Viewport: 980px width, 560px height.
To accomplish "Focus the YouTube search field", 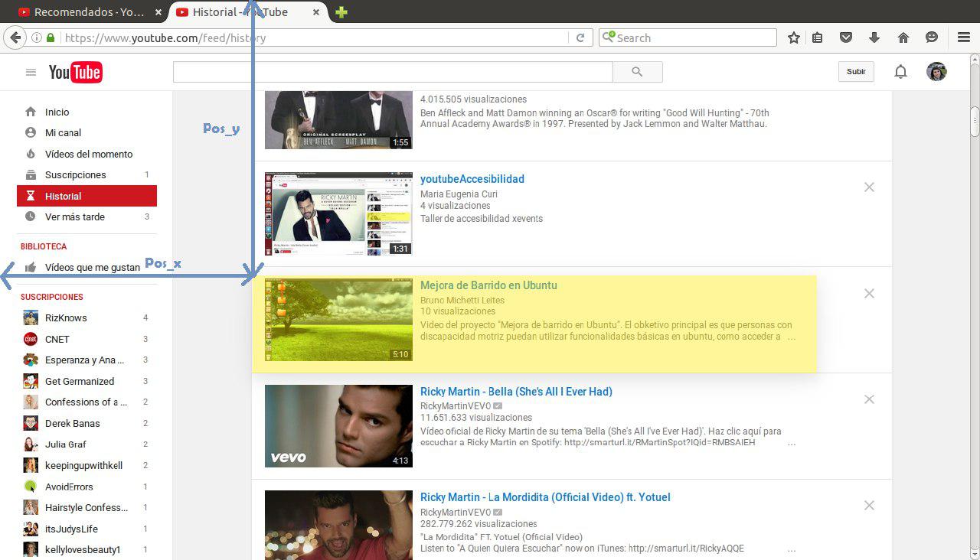I will (x=393, y=72).
